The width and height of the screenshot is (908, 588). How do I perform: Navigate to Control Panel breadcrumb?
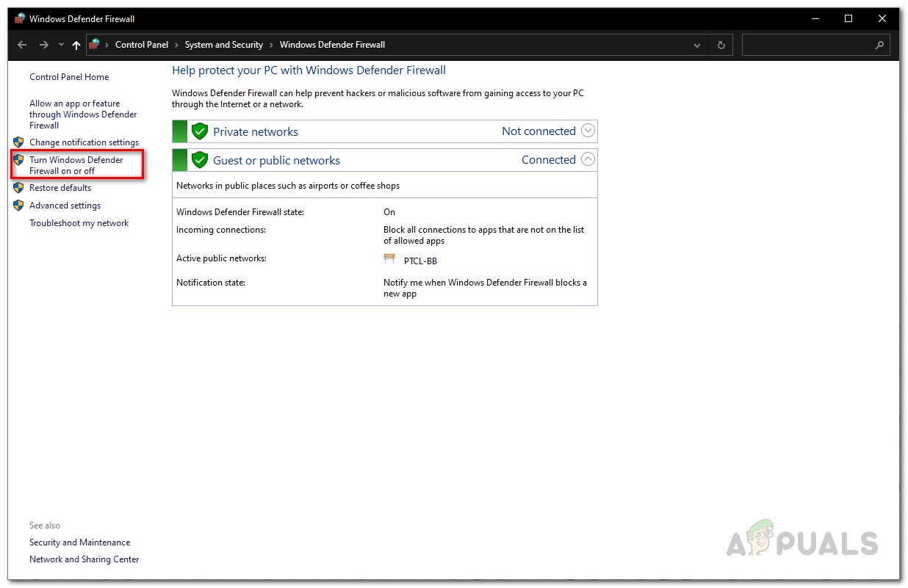click(x=142, y=44)
